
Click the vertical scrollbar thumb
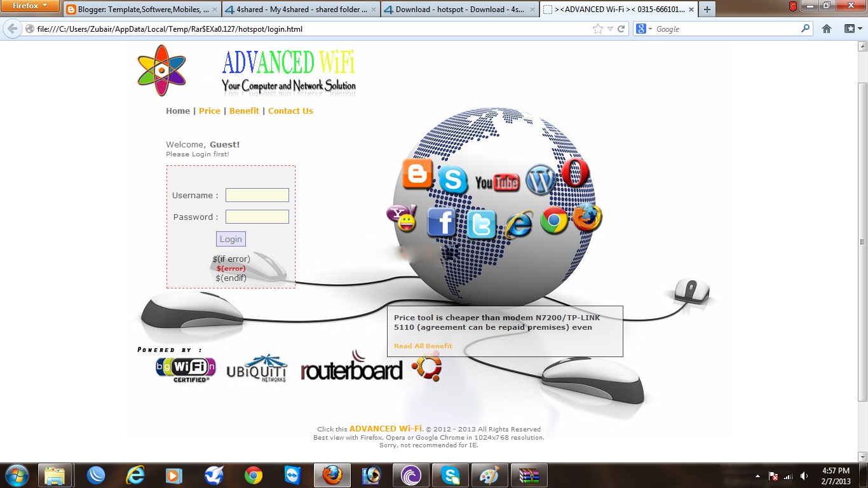[862, 241]
